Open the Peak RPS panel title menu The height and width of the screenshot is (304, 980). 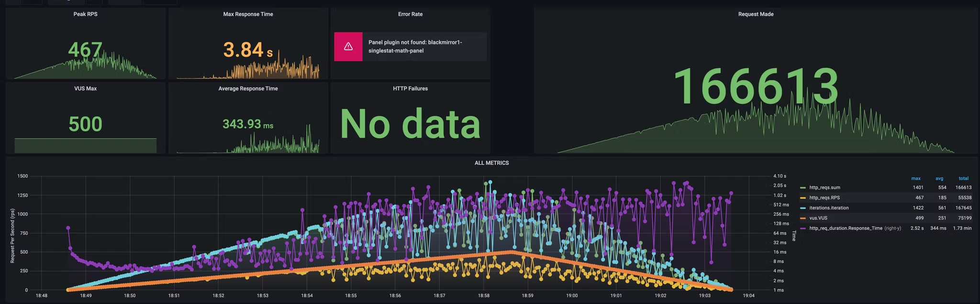point(85,14)
